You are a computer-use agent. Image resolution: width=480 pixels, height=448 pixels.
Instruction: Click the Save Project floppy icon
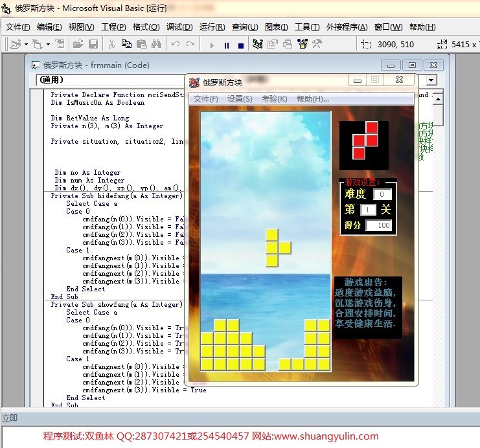pos(93,45)
